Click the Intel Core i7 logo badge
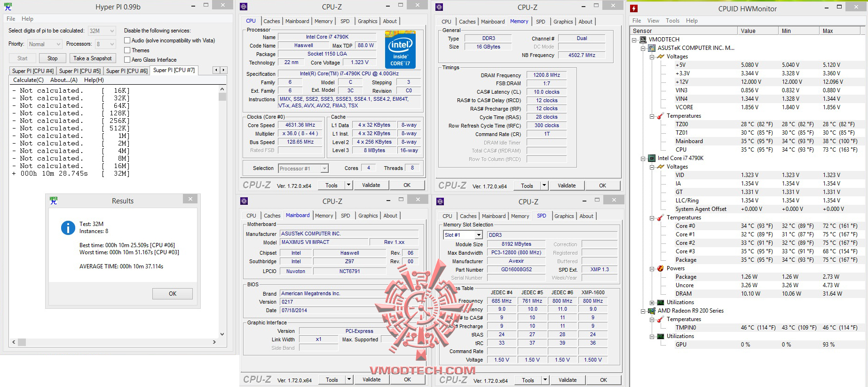This screenshot has height=387, width=868. (x=400, y=50)
